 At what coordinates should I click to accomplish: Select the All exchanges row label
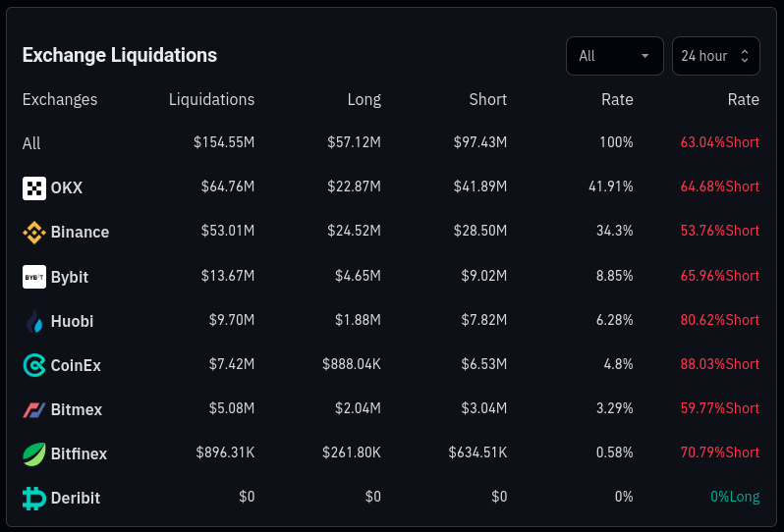click(31, 143)
